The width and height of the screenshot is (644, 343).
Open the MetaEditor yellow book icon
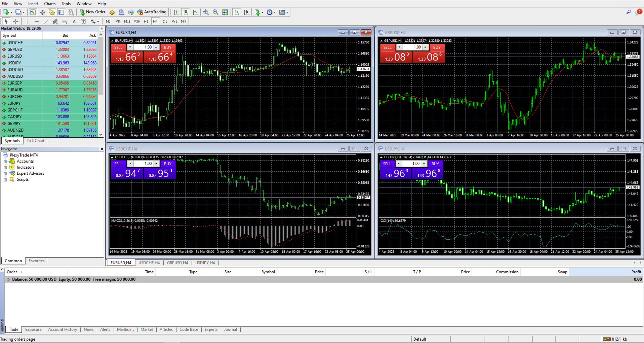[x=112, y=12]
